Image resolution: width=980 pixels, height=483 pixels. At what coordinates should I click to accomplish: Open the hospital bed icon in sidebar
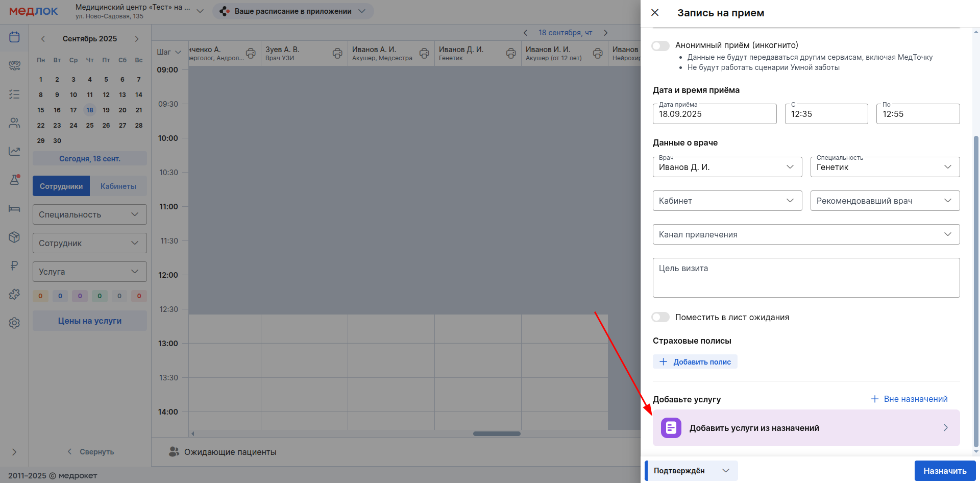14,208
